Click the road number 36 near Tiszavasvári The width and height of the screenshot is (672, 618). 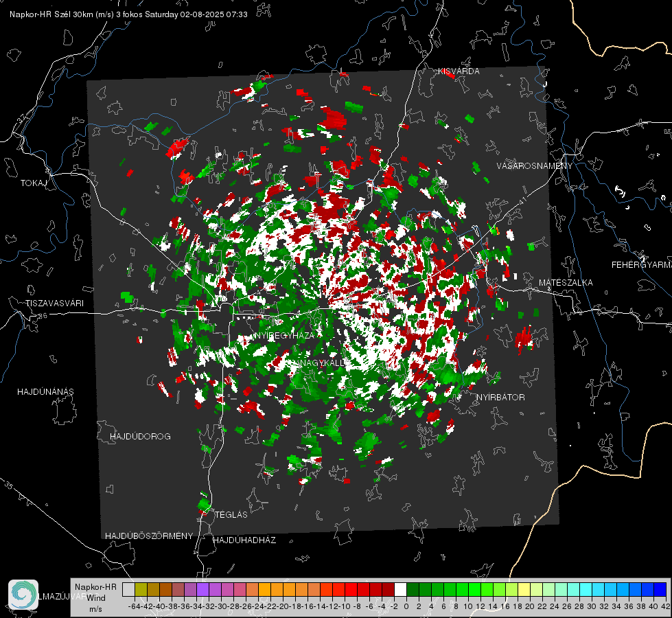pyautogui.click(x=43, y=316)
